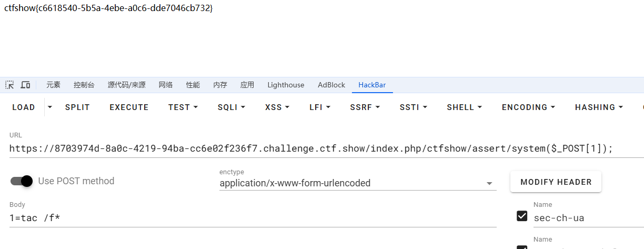Toggle the device toolbar icon
Image resolution: width=644 pixels, height=249 pixels.
[25, 85]
